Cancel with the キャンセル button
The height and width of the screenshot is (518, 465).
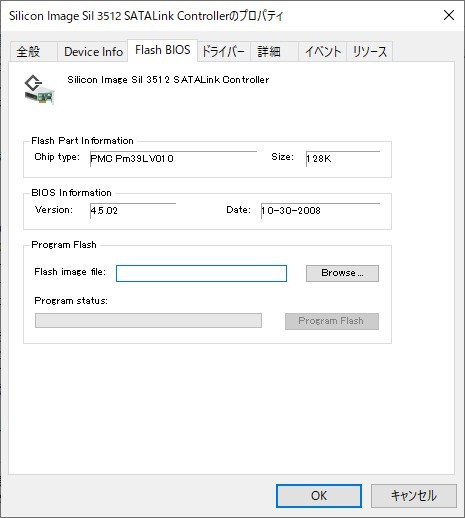(414, 496)
